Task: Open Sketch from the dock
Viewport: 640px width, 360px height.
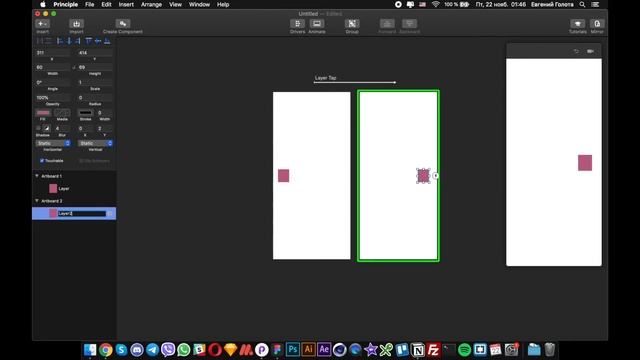Action: 231,350
